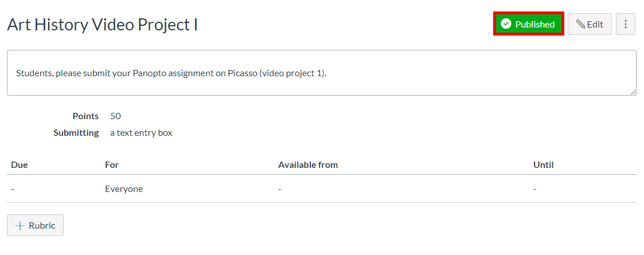
Task: Select the Art History Video Project I title
Action: tap(102, 25)
